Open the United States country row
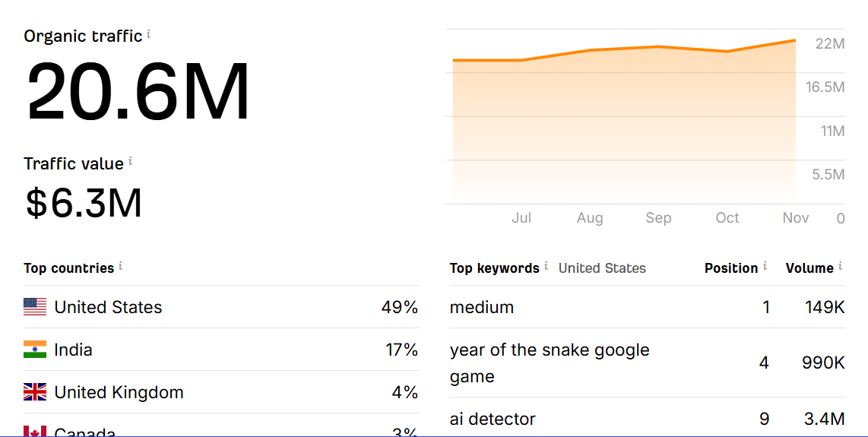Image resolution: width=868 pixels, height=437 pixels. click(x=108, y=307)
